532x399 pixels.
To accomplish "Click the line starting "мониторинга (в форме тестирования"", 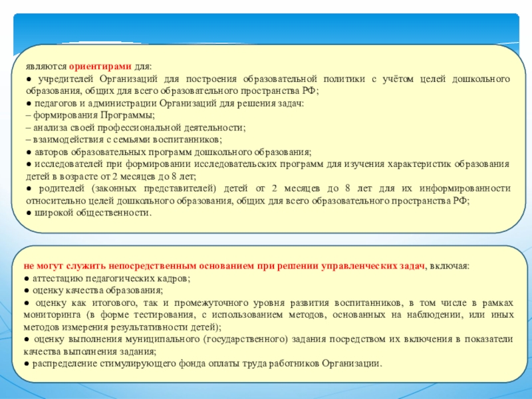I will (x=269, y=315).
